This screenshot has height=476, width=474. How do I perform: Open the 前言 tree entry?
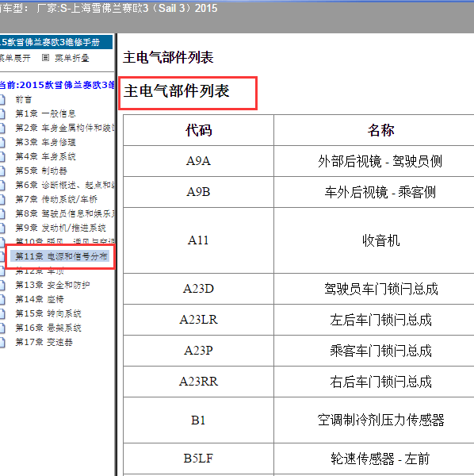23,99
